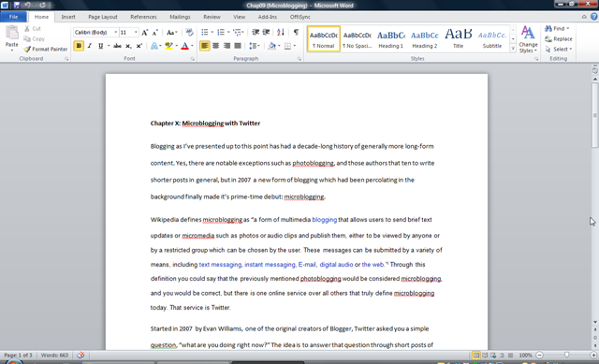Click the Grow Font icon

pyautogui.click(x=144, y=33)
